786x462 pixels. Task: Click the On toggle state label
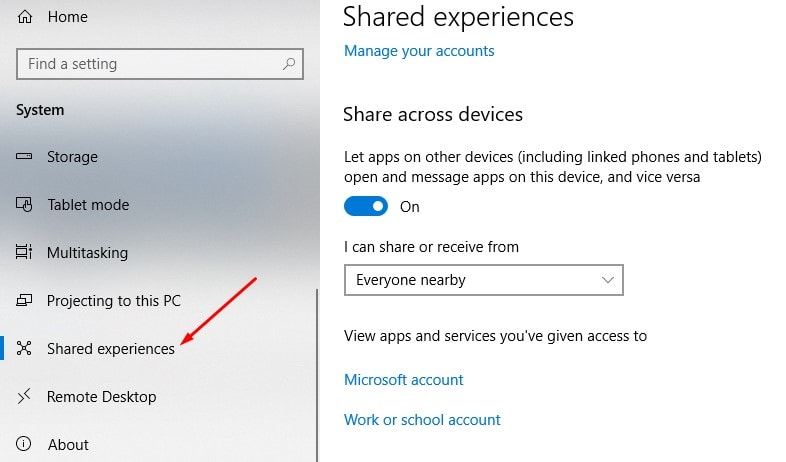click(x=410, y=206)
